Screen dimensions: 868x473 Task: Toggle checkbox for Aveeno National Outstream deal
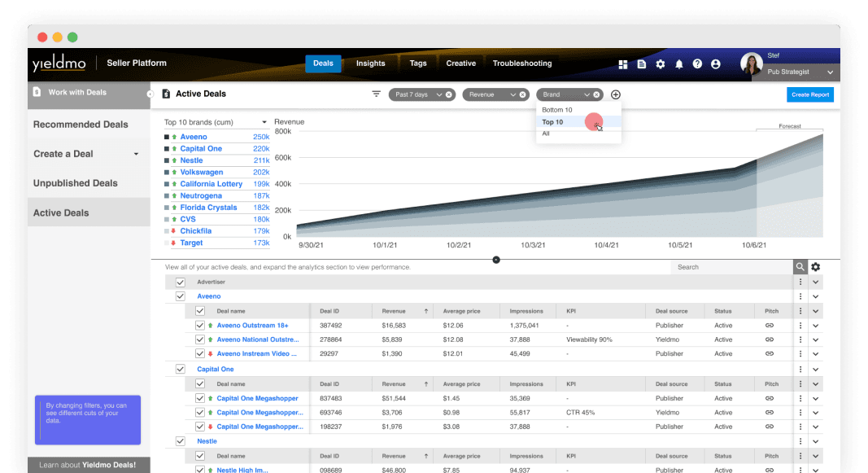[x=200, y=339]
